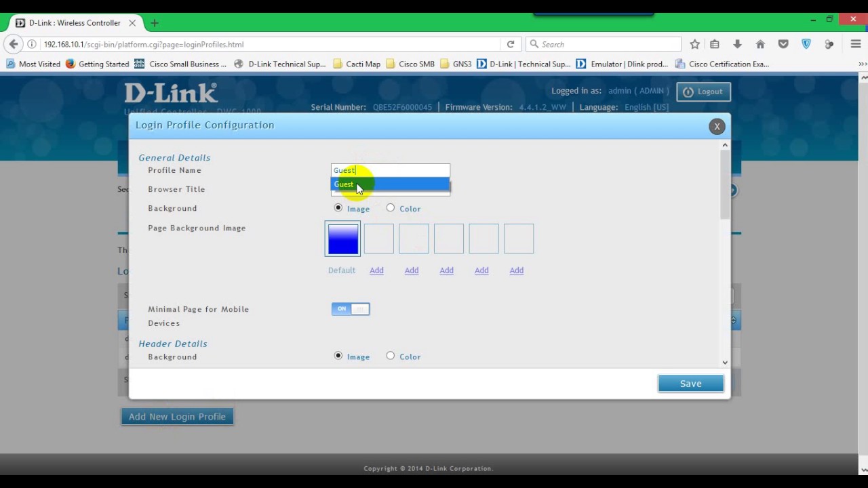Viewport: 868px width, 488px height.
Task: Click the dialog vertical scrollbar thumb
Action: click(x=725, y=184)
